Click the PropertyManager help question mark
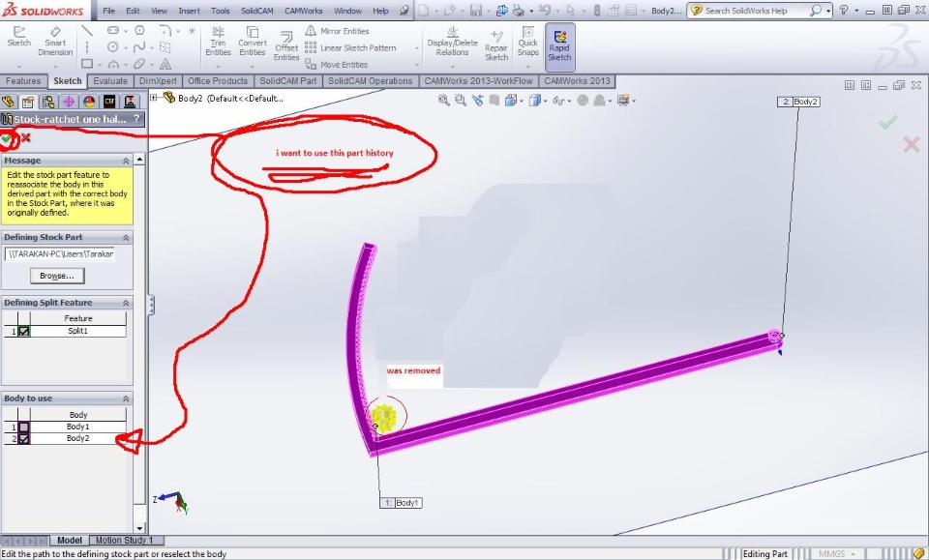The image size is (929, 560). point(136,119)
